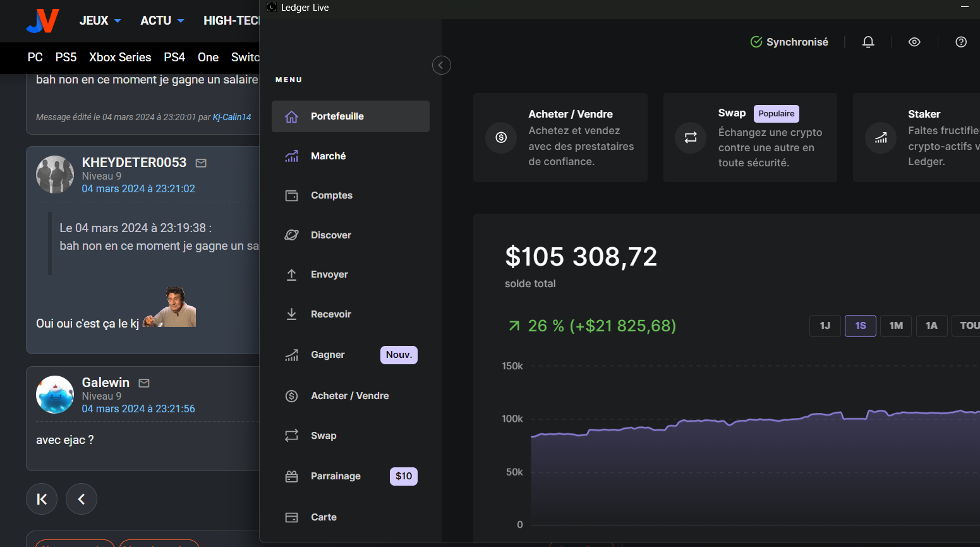Click the Discover planet icon
The height and width of the screenshot is (547, 980).
pyautogui.click(x=291, y=235)
